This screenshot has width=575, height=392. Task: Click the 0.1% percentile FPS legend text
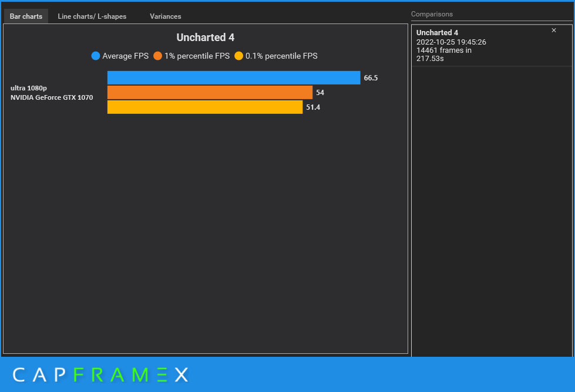tap(281, 56)
